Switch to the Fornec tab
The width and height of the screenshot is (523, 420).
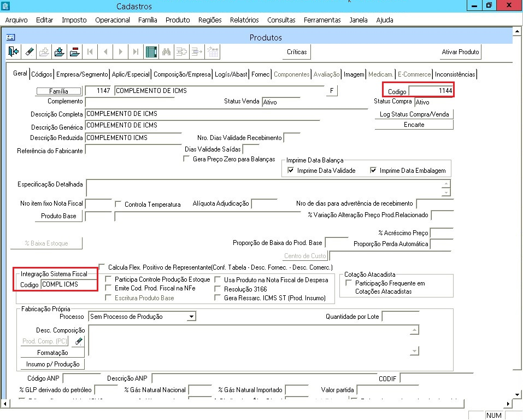tap(261, 74)
